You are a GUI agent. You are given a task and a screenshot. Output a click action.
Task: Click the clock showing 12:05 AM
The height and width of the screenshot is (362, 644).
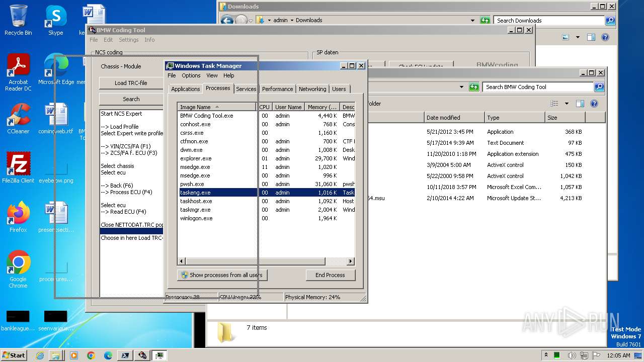[618, 355]
